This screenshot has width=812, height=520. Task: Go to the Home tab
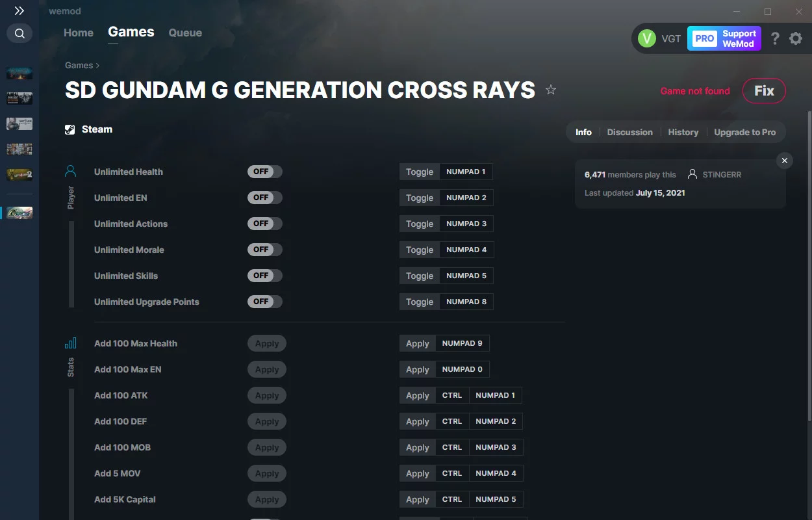click(x=79, y=33)
